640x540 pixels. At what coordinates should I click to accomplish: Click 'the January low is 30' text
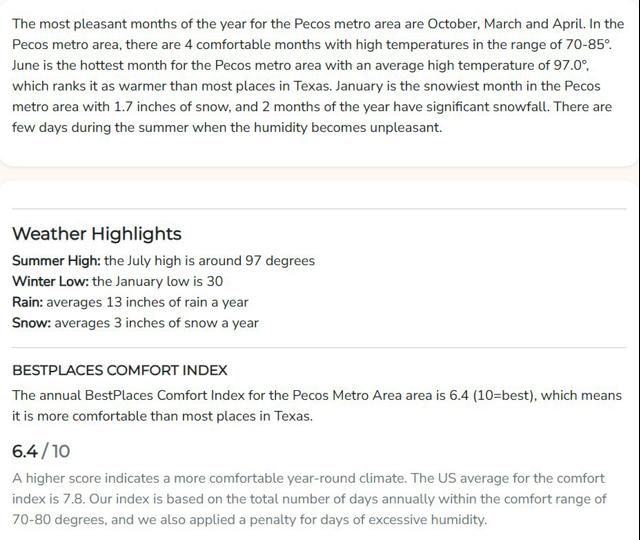[158, 281]
